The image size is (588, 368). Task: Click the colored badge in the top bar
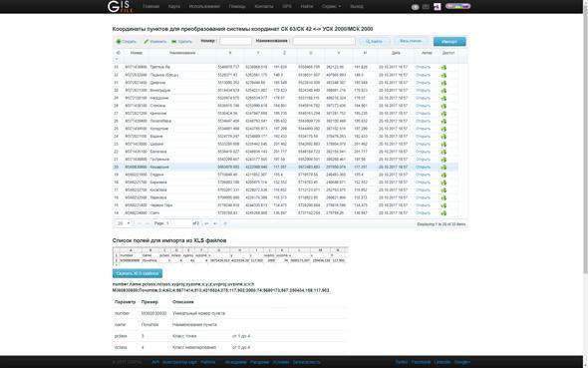pyautogui.click(x=457, y=6)
